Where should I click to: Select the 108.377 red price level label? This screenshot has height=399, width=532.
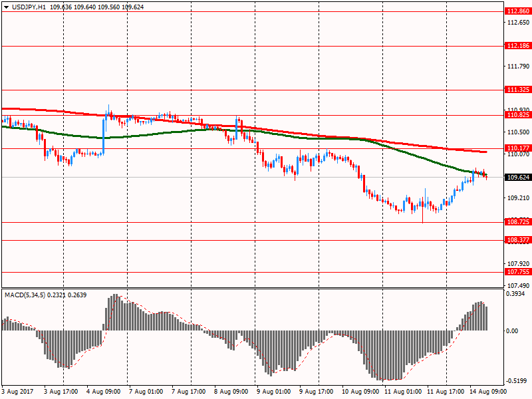pyautogui.click(x=518, y=240)
